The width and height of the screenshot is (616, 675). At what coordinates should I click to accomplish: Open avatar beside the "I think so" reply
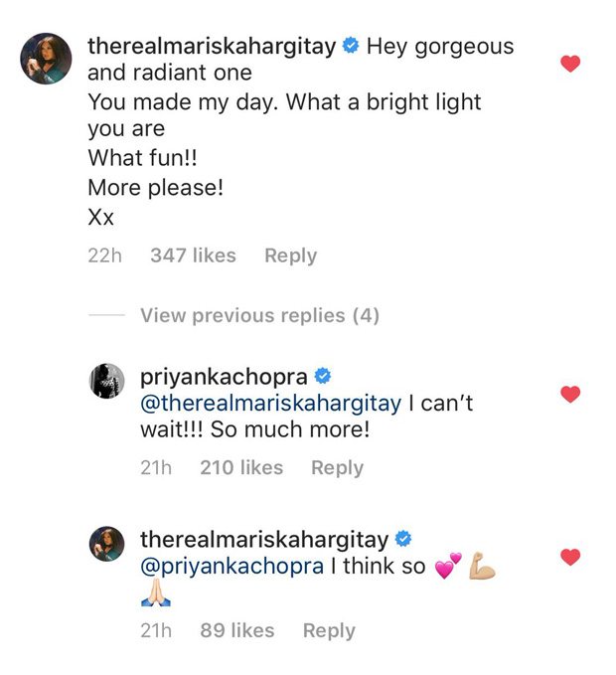coord(107,544)
